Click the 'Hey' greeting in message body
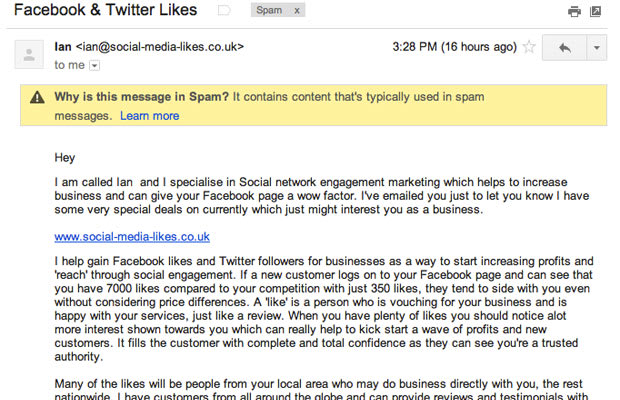The height and width of the screenshot is (400, 620). coord(65,158)
